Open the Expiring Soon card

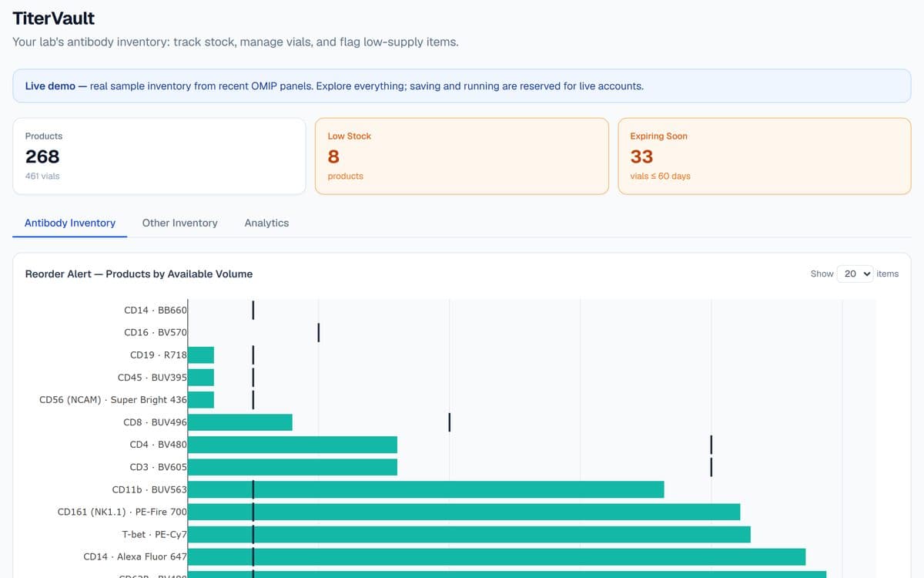(765, 156)
